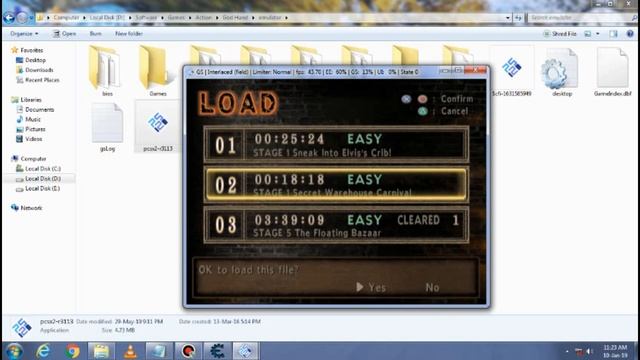640x360 pixels.
Task: Toggle the preview pane icon in Explorer
Action: click(613, 34)
